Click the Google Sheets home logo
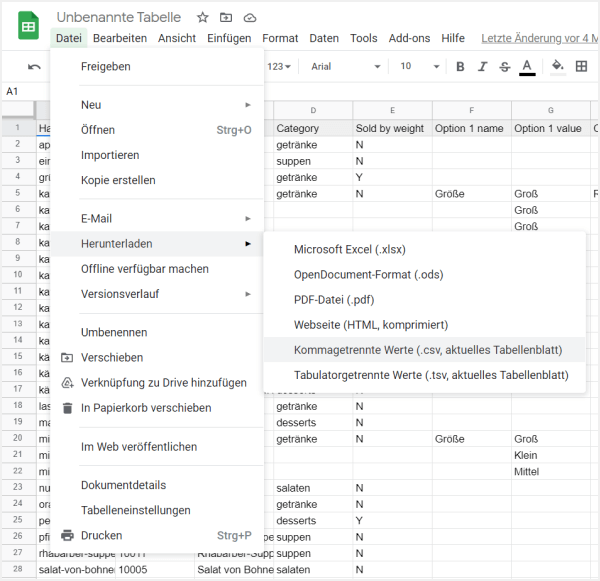The image size is (600, 581). pyautogui.click(x=28, y=27)
